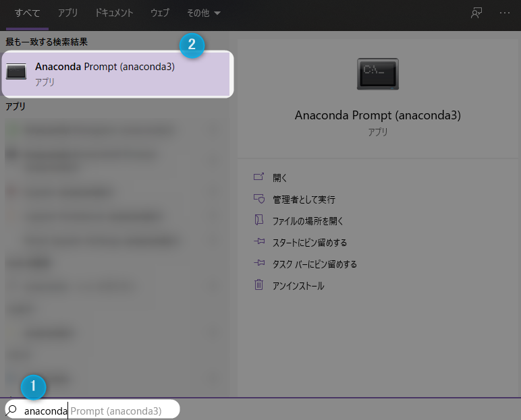Select ファイルの場所を開く

click(308, 221)
